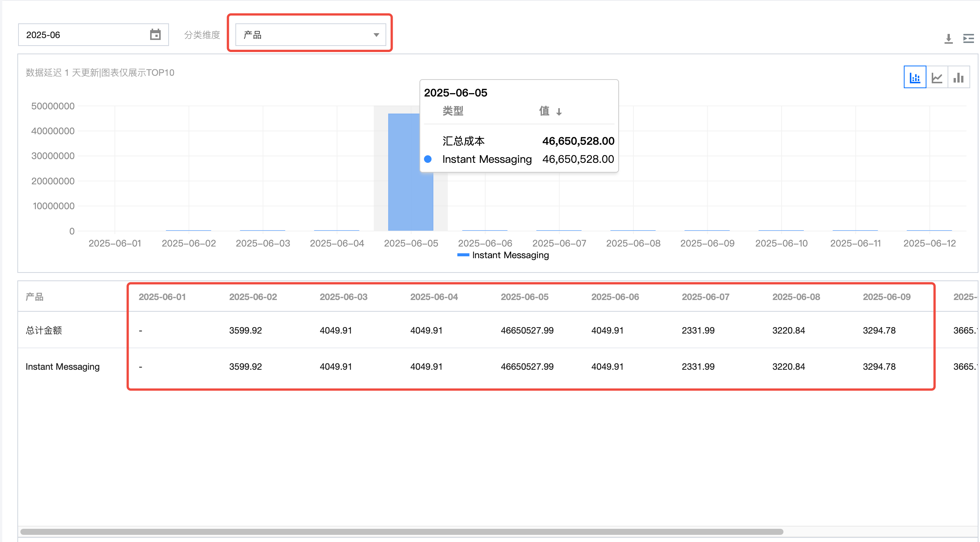Switch to stacked bar chart view
The image size is (980, 542).
tap(915, 78)
